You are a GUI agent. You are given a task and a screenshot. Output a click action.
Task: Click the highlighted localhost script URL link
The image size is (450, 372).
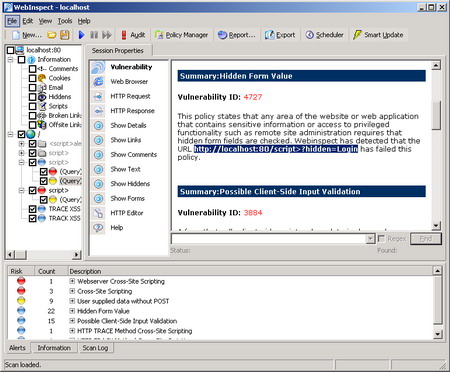[276, 149]
